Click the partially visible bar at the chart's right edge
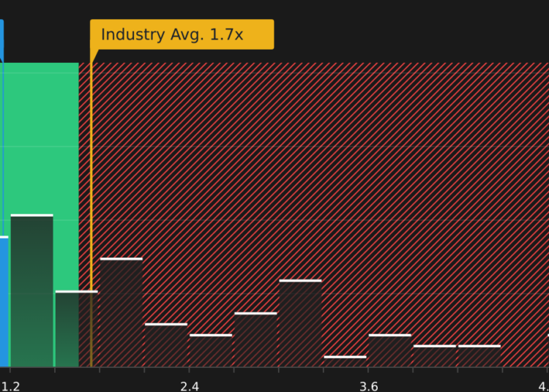This screenshot has width=549, height=392. coord(548,351)
